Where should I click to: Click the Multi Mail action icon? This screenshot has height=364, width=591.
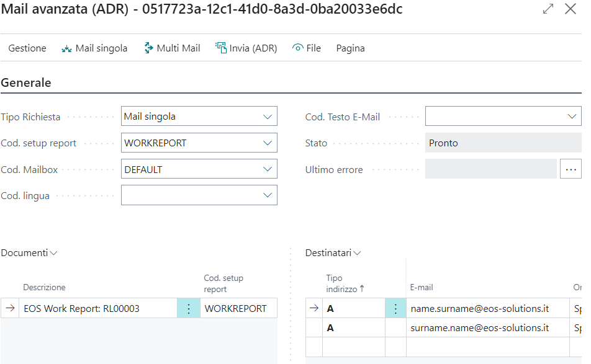148,48
